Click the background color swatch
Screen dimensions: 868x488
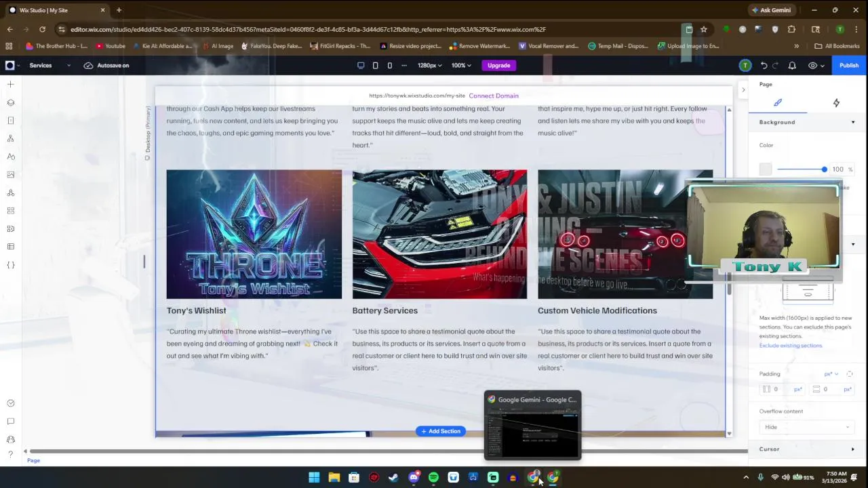click(766, 169)
